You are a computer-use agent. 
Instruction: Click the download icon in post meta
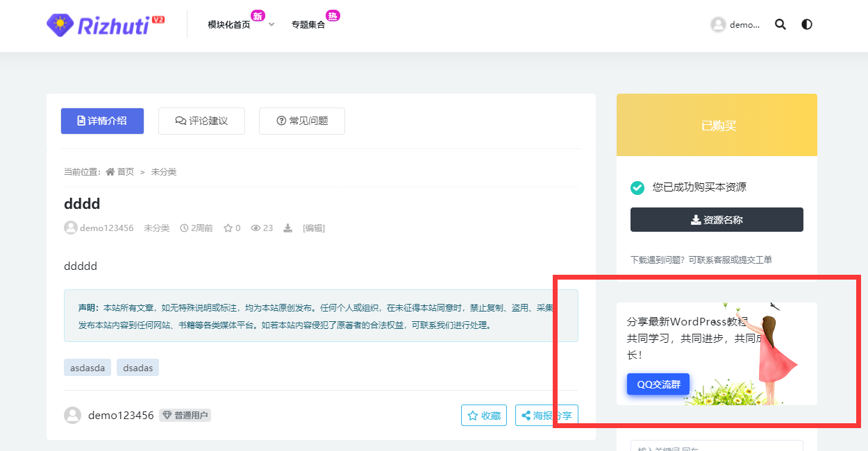click(x=287, y=228)
